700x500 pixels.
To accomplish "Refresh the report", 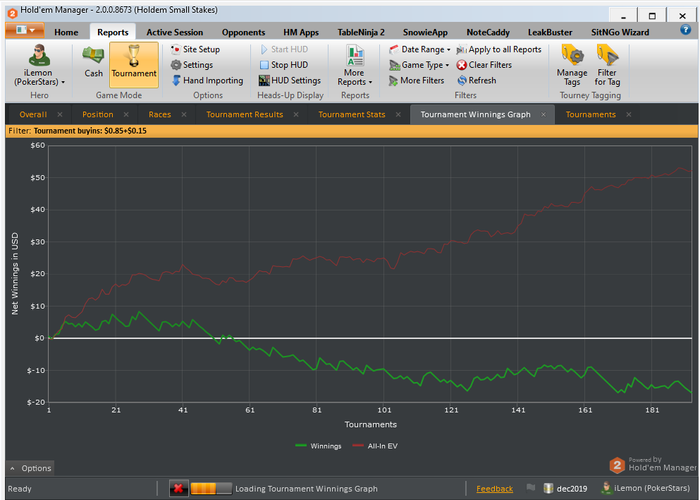I will tap(477, 81).
